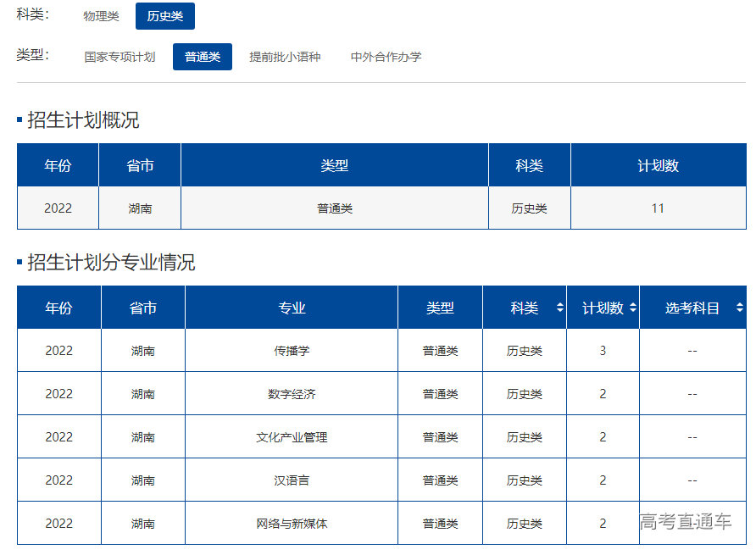Click the 2022 year cell in first row
This screenshot has width=756, height=555.
pyautogui.click(x=57, y=208)
